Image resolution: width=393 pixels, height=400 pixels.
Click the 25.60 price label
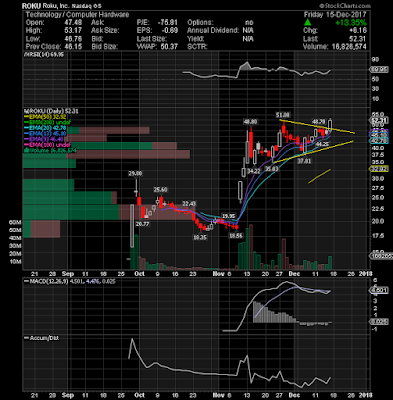(x=160, y=190)
